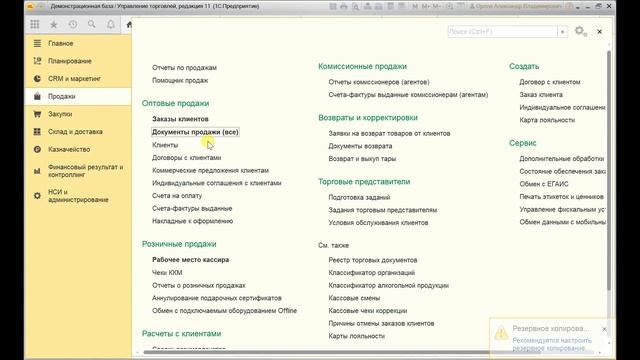This screenshot has height=360, width=640.
Task: Click the current user name in title bar
Action: (x=516, y=6)
